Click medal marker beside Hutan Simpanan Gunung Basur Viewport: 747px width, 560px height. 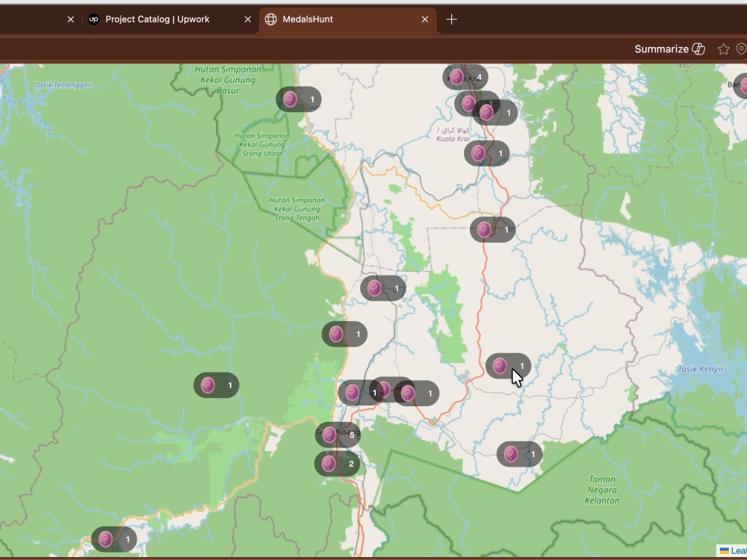tap(299, 99)
